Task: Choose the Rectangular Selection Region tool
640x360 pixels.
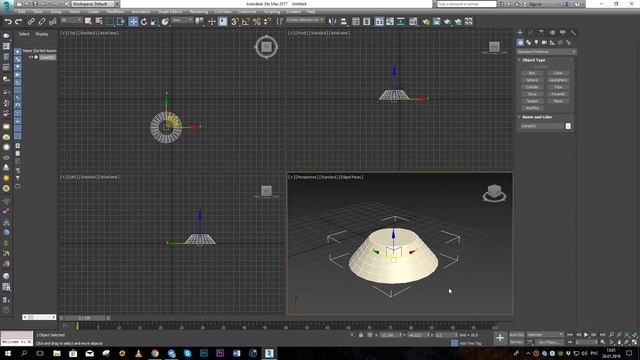Action: click(110, 21)
